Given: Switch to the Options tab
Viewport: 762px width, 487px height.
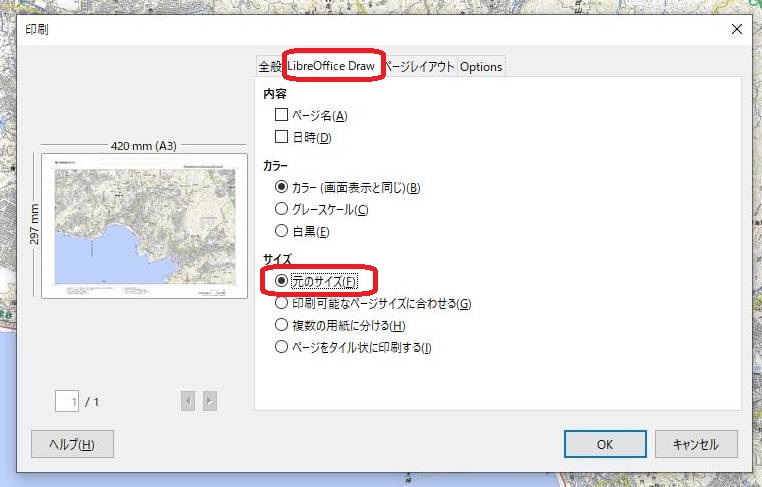Looking at the screenshot, I should coord(481,67).
